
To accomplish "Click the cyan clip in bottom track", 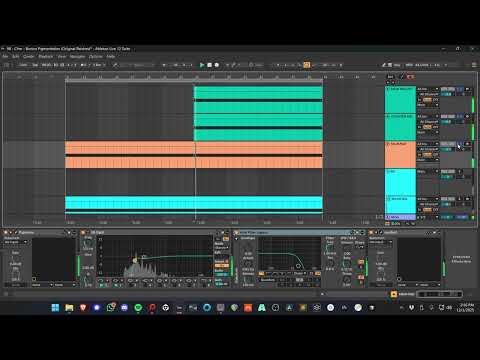I will [194, 205].
